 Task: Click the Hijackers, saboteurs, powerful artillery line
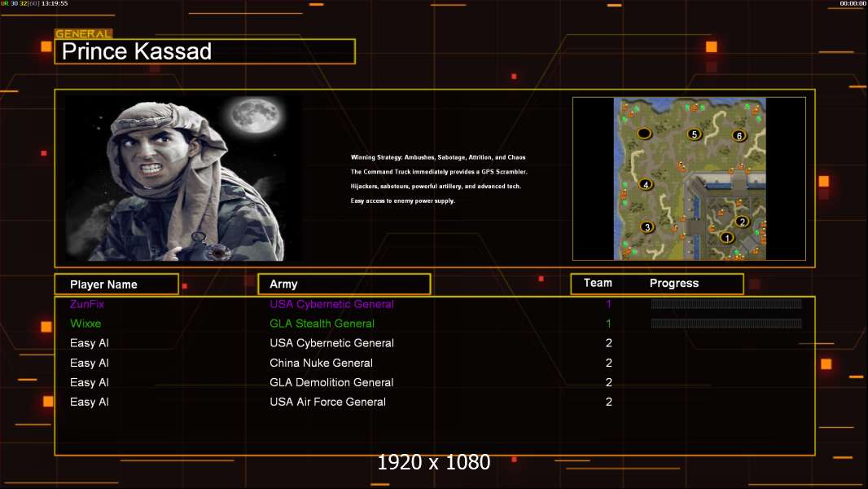436,186
